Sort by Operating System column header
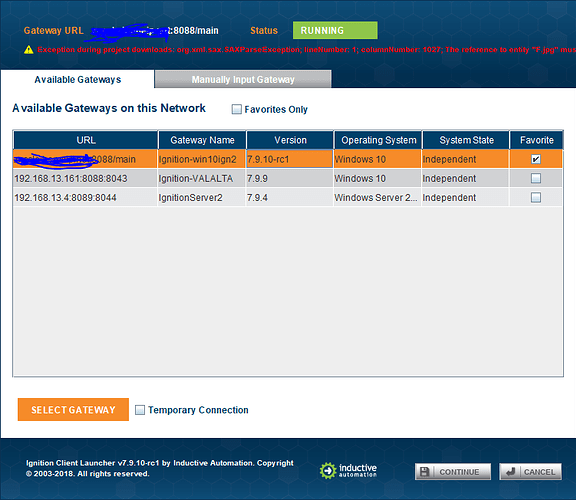This screenshot has width=576, height=500. pos(378,140)
